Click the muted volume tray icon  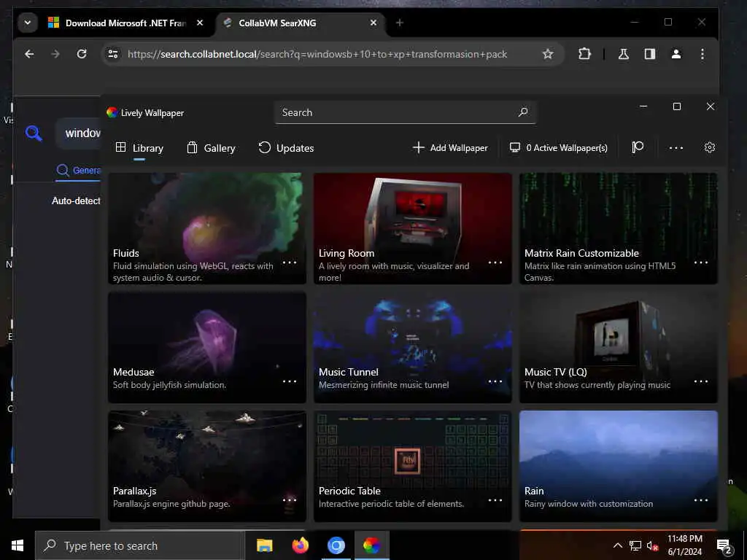pyautogui.click(x=653, y=546)
